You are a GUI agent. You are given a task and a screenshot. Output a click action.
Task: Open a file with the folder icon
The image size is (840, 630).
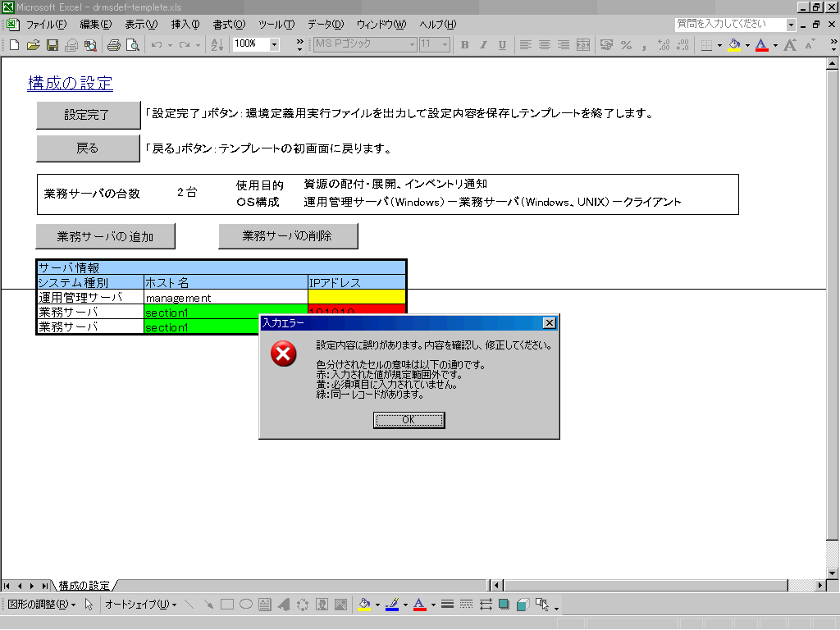pos(33,45)
